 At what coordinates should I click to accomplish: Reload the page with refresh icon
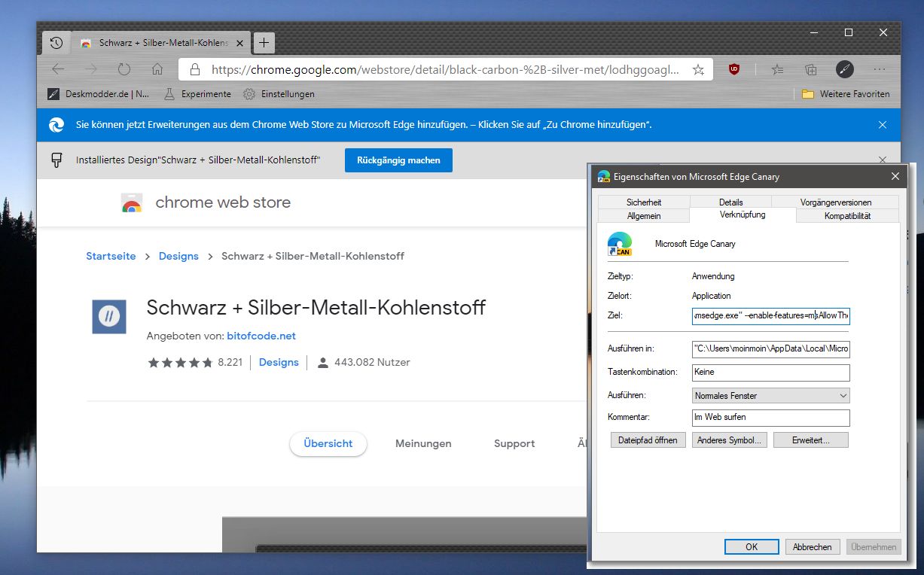click(x=124, y=69)
